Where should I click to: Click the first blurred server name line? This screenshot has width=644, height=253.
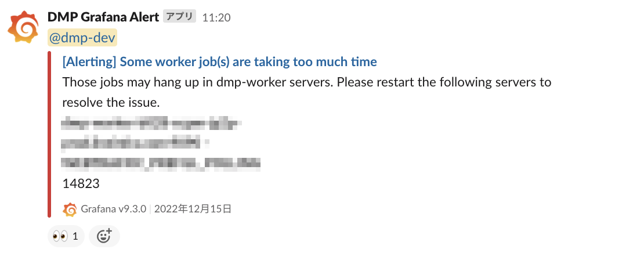[x=151, y=123]
